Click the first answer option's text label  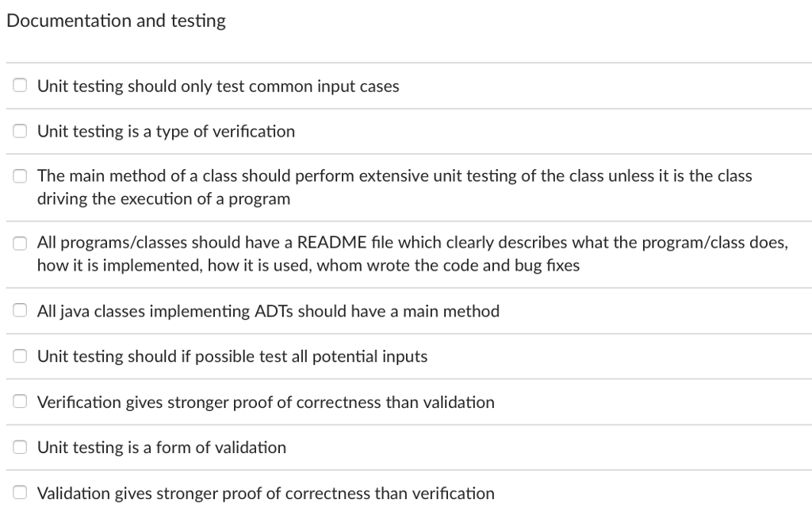point(218,86)
